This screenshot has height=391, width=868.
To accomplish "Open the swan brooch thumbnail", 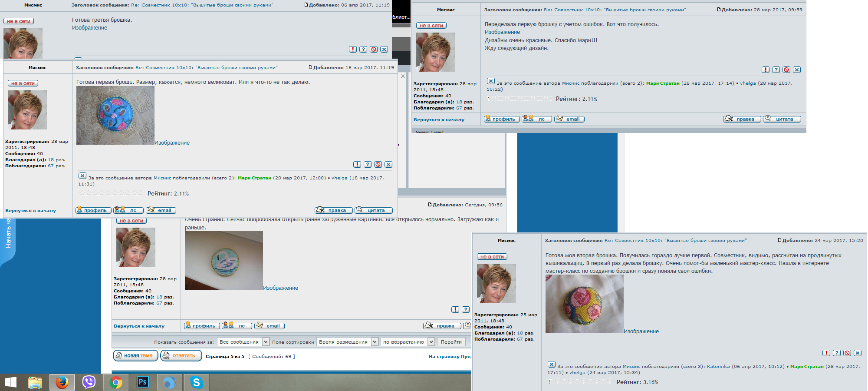I will click(x=224, y=261).
